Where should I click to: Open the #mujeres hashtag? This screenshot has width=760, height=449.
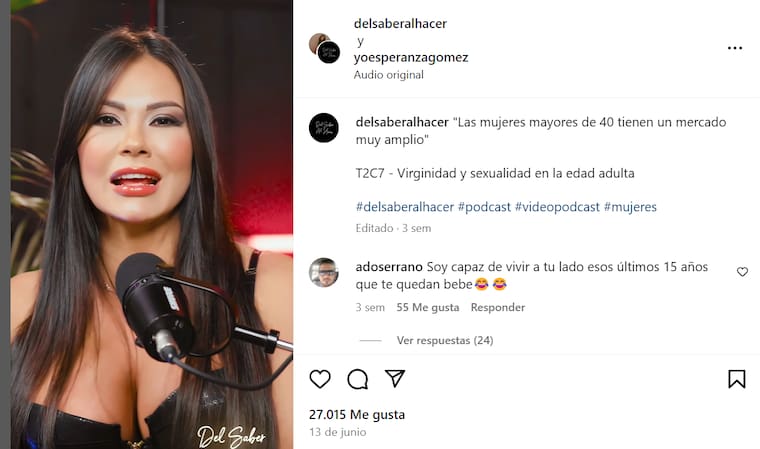pyautogui.click(x=630, y=207)
